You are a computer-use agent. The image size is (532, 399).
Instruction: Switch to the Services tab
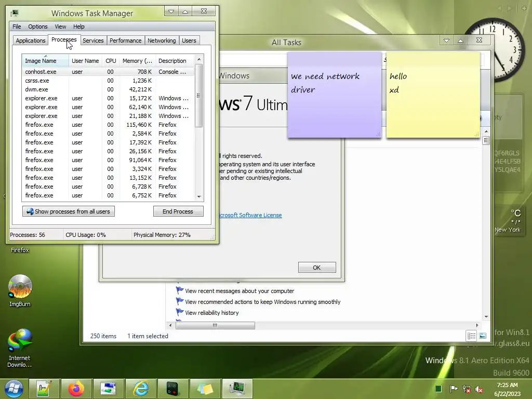pyautogui.click(x=93, y=41)
